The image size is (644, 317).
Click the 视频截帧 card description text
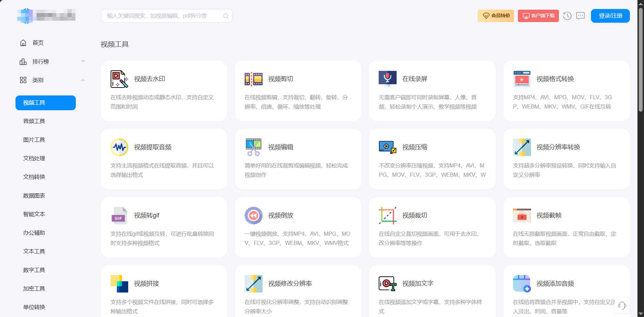[x=564, y=238]
